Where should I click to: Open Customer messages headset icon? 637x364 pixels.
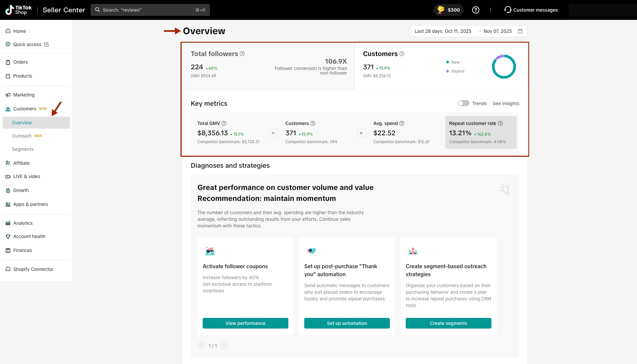coord(508,10)
